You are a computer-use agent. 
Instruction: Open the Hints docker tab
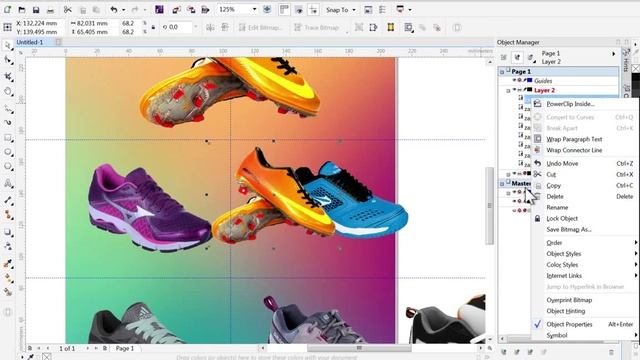coord(626,61)
